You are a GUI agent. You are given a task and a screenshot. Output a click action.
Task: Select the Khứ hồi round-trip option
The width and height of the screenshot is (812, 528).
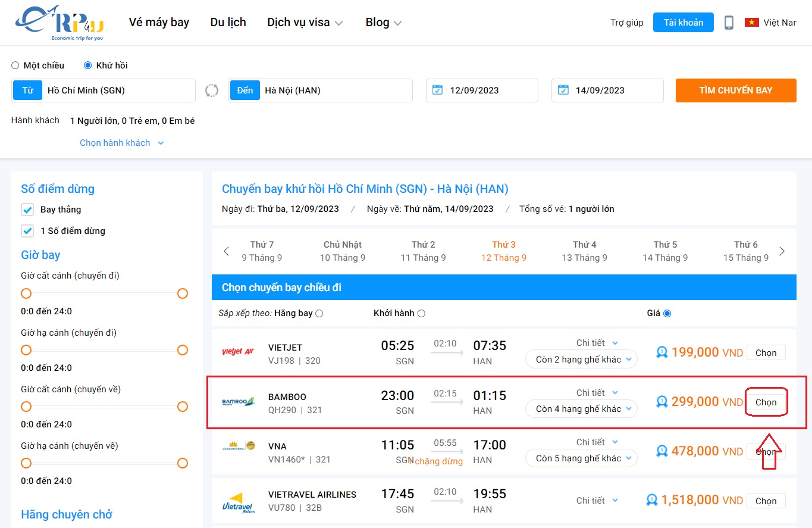(88, 65)
